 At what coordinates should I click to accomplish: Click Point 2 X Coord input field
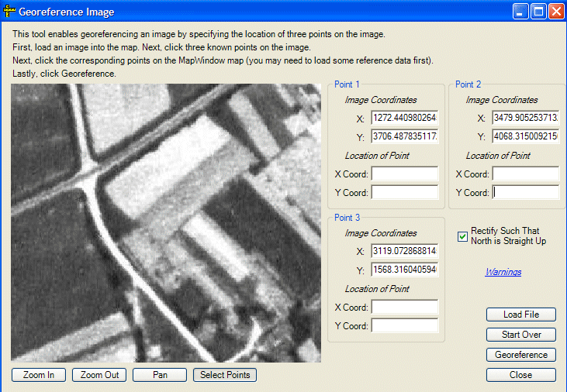[525, 174]
